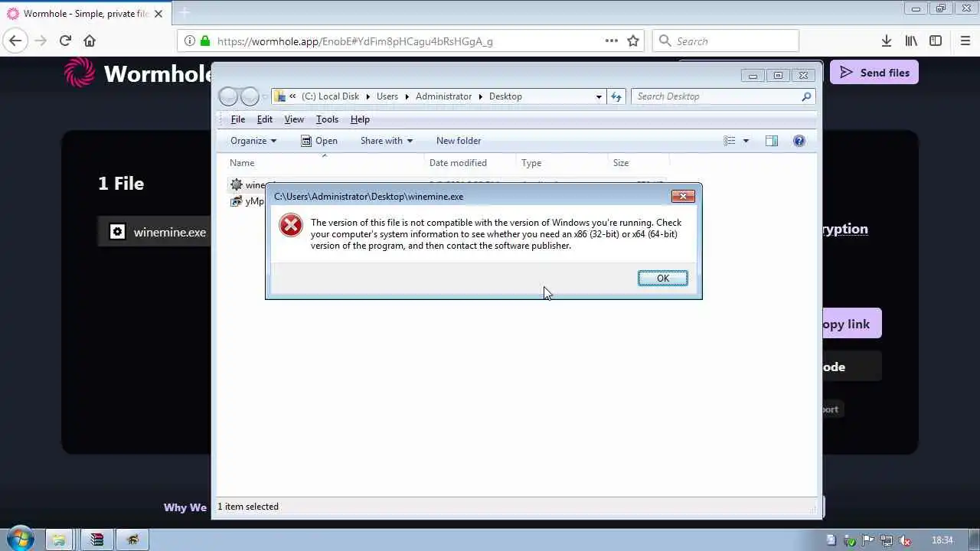Open the WinRAR taskbar icon
Screen dimensions: 980x551
pos(97,540)
